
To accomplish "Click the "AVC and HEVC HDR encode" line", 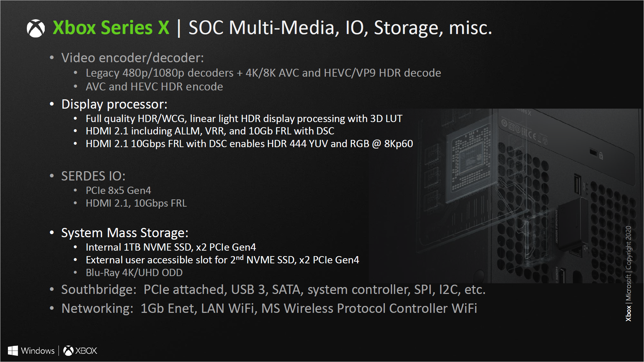I will pyautogui.click(x=154, y=87).
